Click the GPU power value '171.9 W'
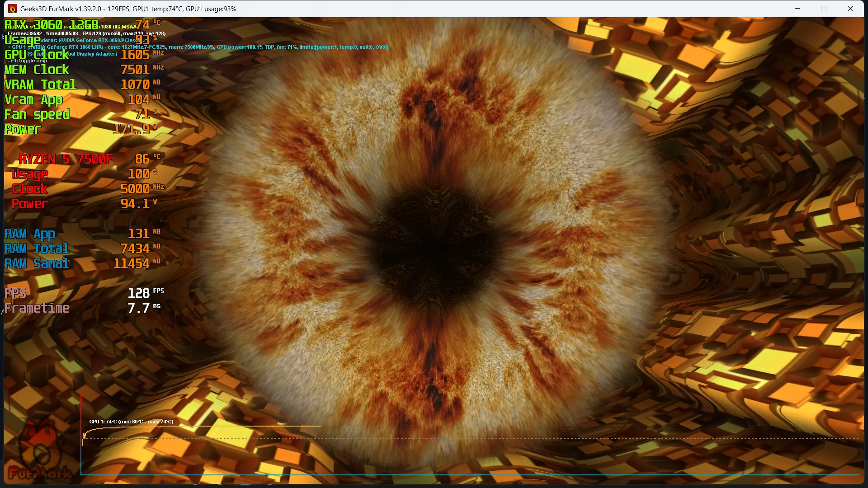868x488 pixels. point(136,129)
